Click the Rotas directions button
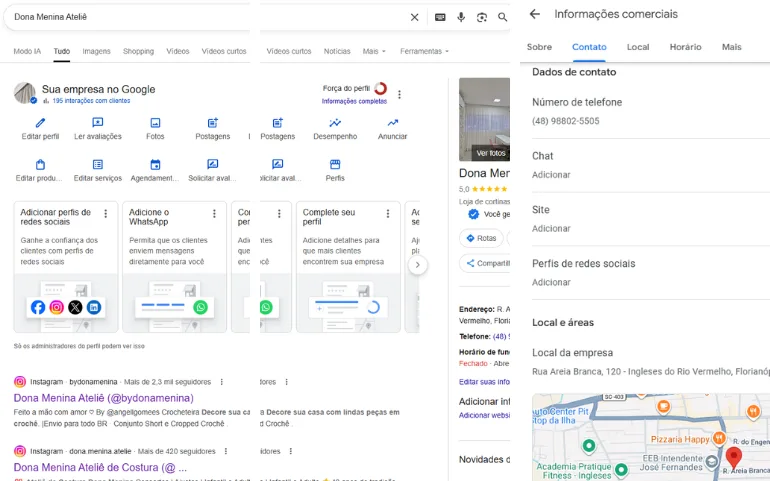Viewport: 770px width, 481px height. [x=481, y=238]
